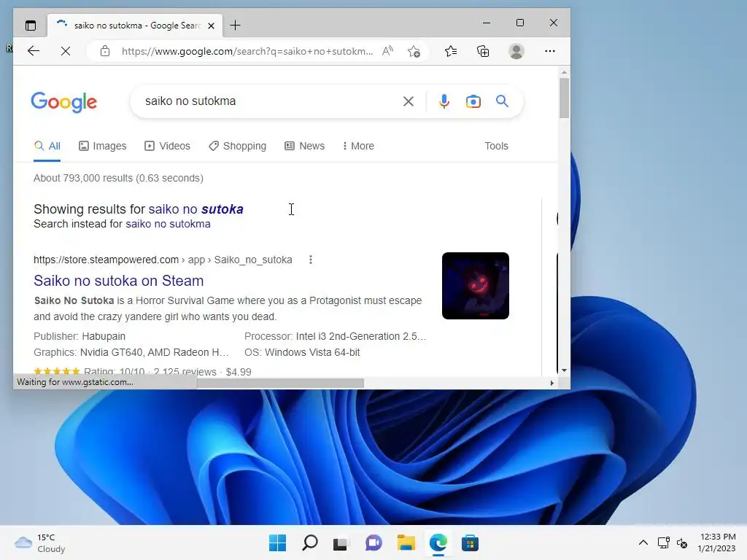747x560 pixels.
Task: Show hidden system tray icons
Action: [x=643, y=542]
